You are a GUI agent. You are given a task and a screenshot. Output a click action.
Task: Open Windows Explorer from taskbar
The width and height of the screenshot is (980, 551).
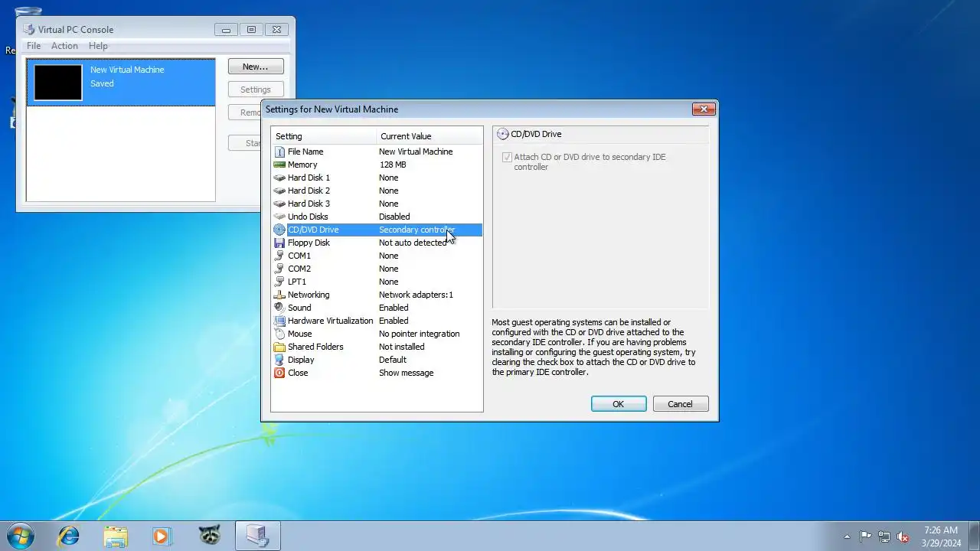pyautogui.click(x=116, y=536)
